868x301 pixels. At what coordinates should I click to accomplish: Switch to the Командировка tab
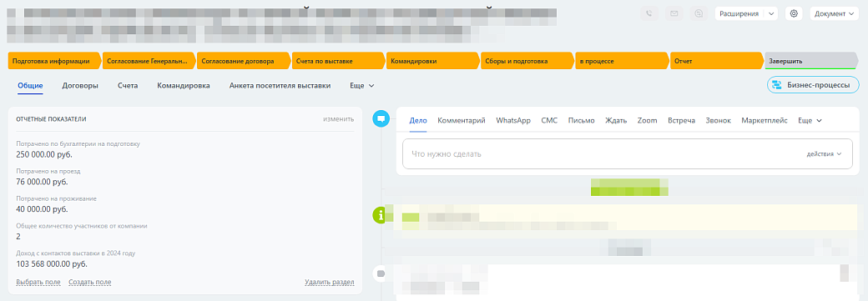click(184, 86)
